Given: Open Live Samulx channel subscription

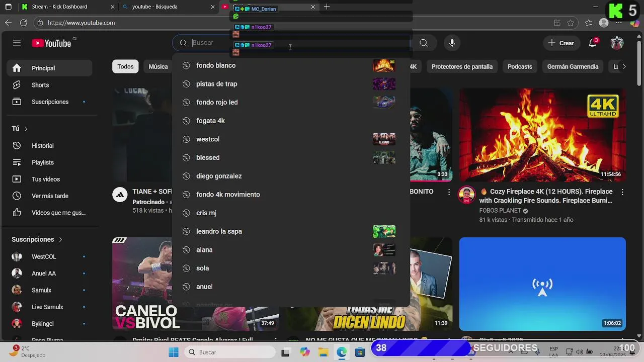Looking at the screenshot, I should [49, 307].
